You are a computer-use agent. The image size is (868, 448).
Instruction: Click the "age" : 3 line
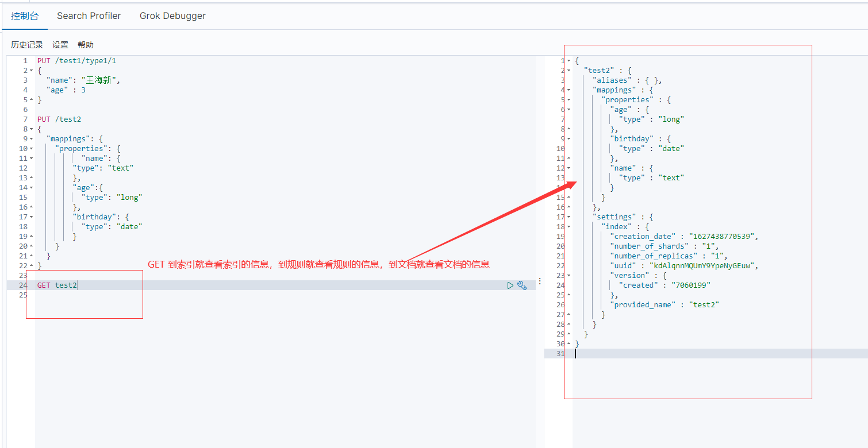[66, 90]
